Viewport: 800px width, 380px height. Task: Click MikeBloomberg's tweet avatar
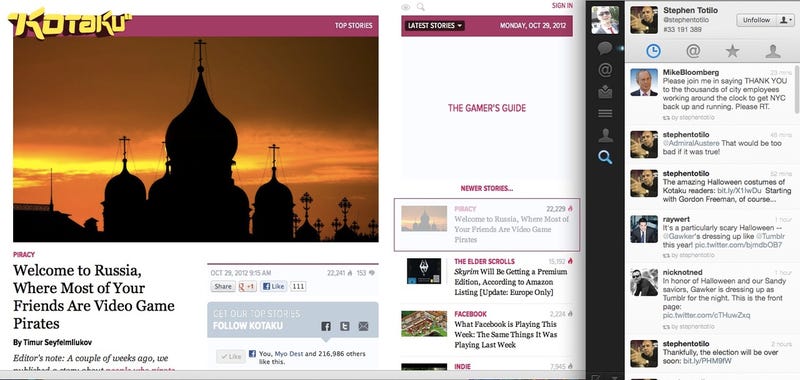644,82
